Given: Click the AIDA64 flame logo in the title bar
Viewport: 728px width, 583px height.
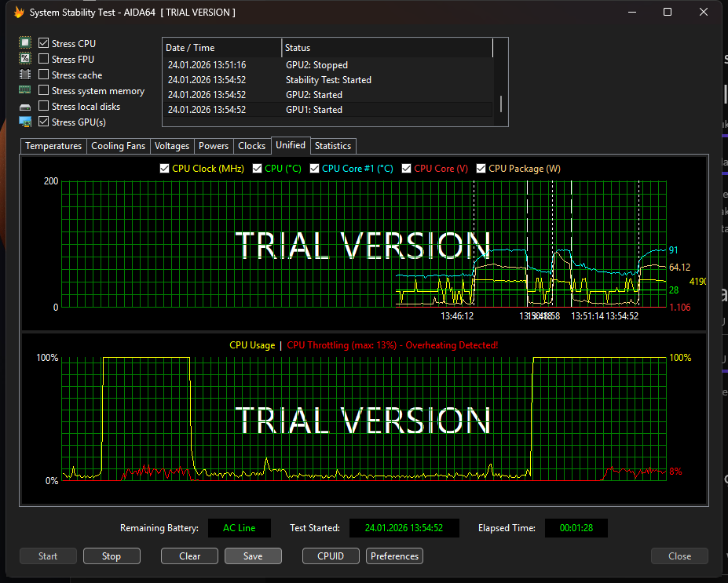Looking at the screenshot, I should [18, 12].
